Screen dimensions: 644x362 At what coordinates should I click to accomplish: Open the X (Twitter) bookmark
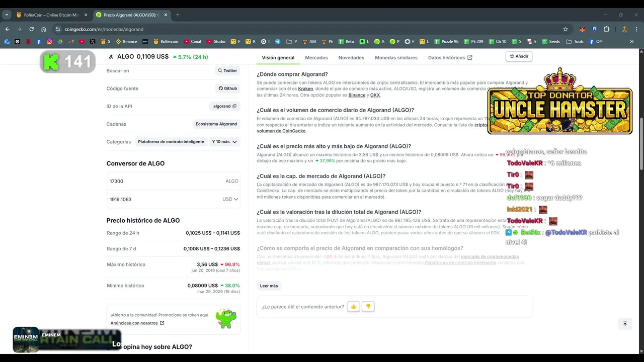[x=93, y=41]
